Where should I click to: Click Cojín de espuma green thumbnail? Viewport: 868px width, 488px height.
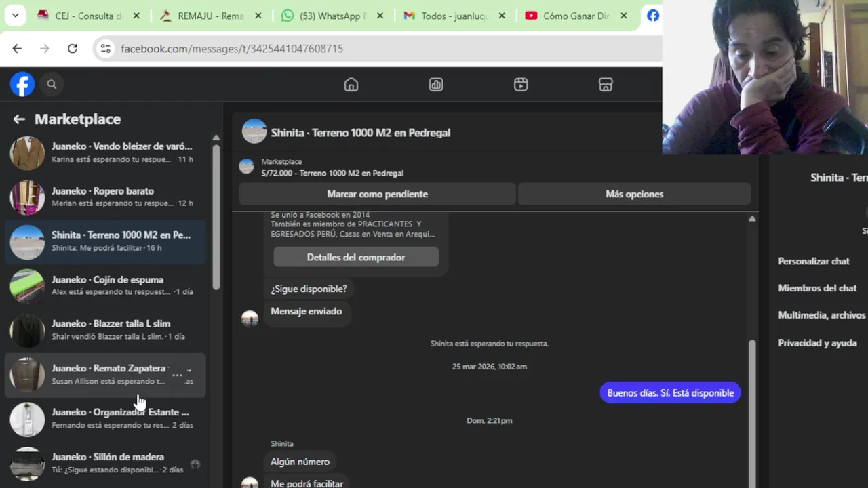coord(27,286)
